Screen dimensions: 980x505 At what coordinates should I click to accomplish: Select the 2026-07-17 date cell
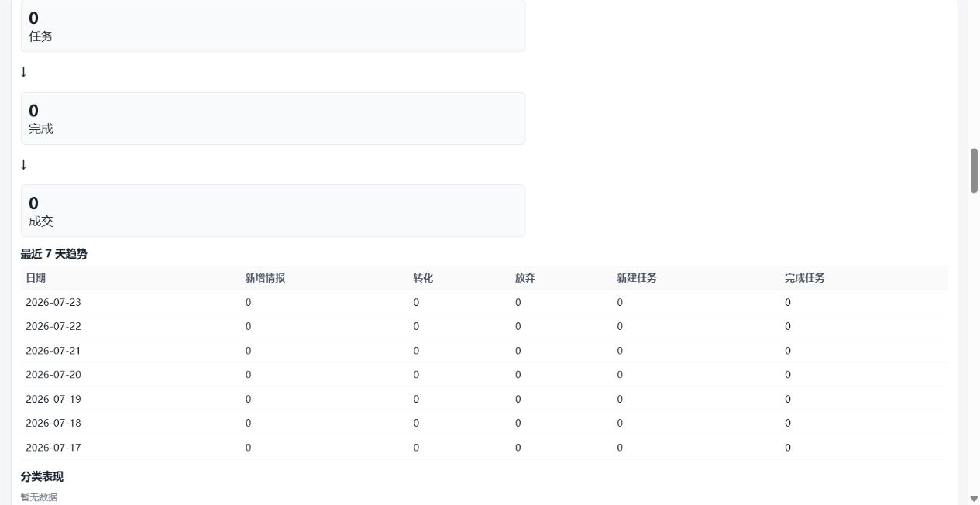(53, 448)
